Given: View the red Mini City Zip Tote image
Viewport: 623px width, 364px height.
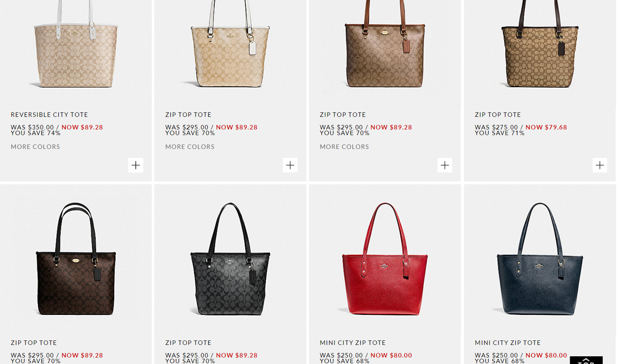Looking at the screenshot, I should [385, 259].
